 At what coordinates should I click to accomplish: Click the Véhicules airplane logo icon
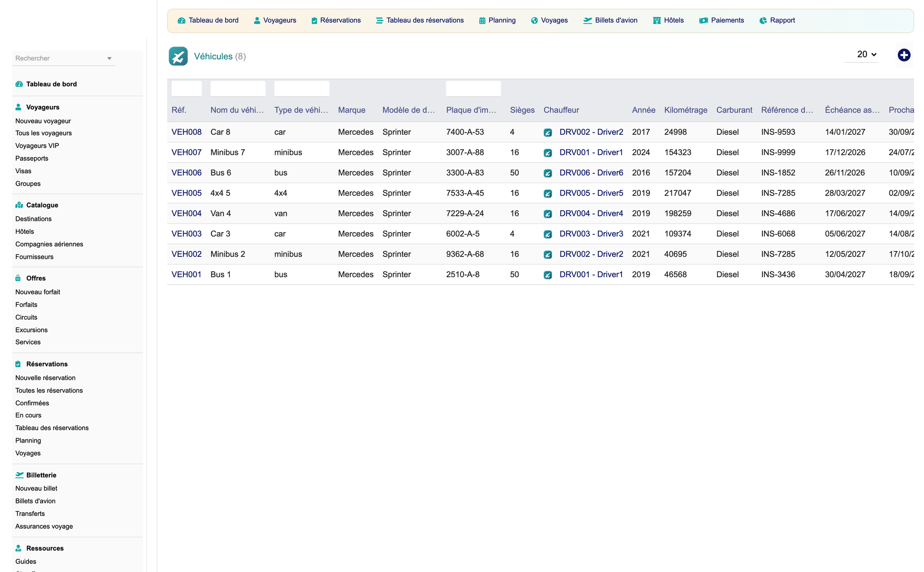tap(178, 56)
